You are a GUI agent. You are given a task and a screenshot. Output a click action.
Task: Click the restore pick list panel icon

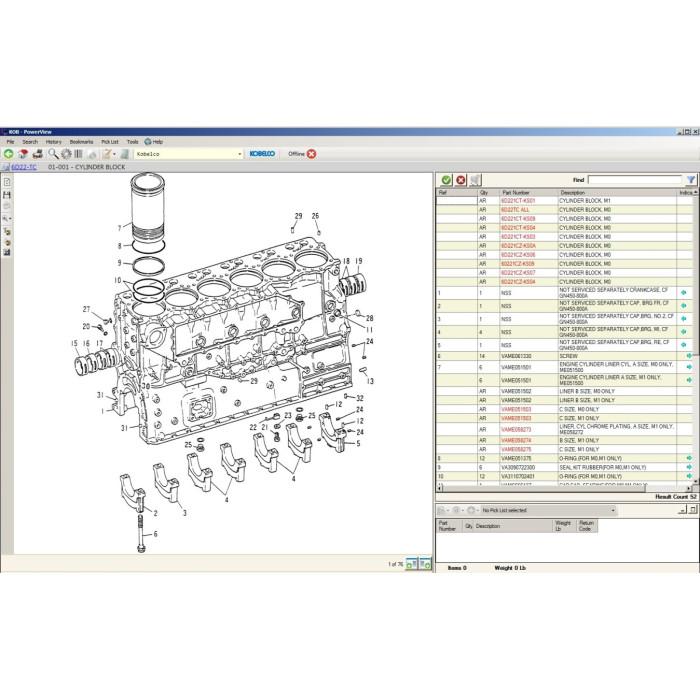pyautogui.click(x=692, y=510)
